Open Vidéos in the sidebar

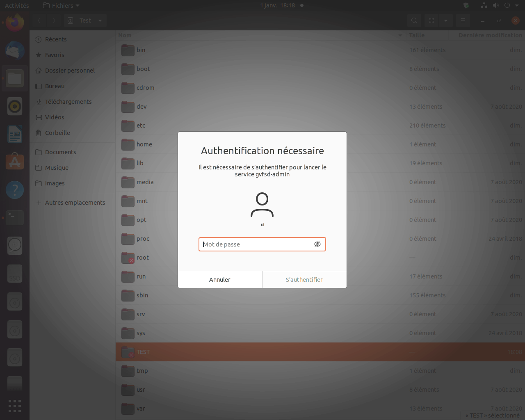tap(73, 117)
